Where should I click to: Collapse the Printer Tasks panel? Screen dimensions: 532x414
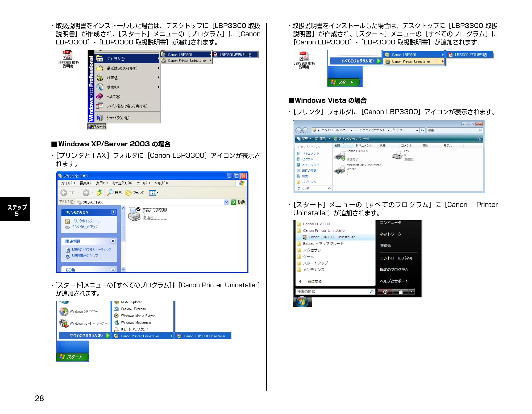coord(113,212)
